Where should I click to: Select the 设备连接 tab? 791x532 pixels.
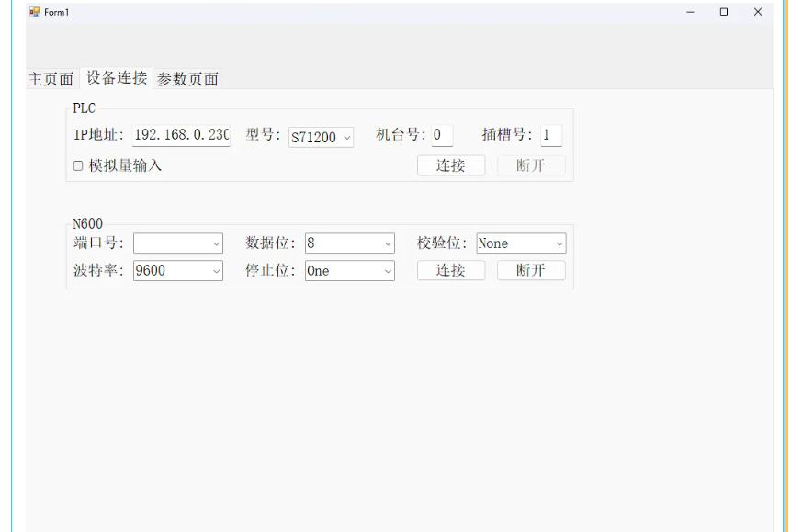117,78
